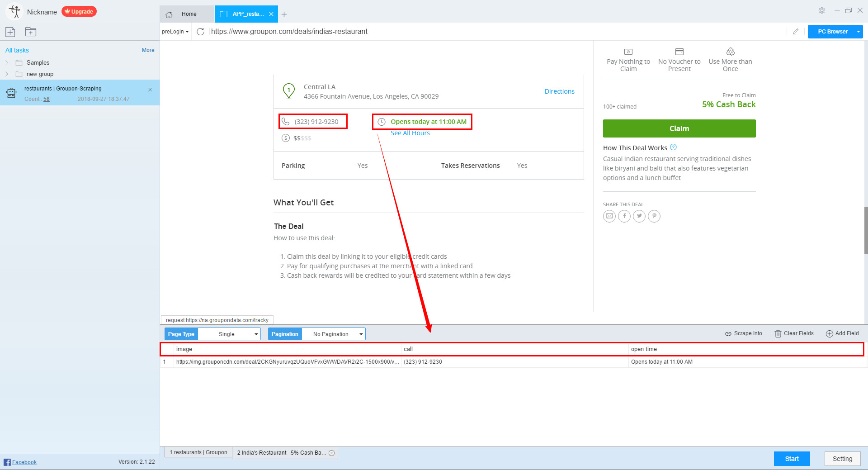This screenshot has width=868, height=470.
Task: Expand the Samples folder
Action: (7, 62)
